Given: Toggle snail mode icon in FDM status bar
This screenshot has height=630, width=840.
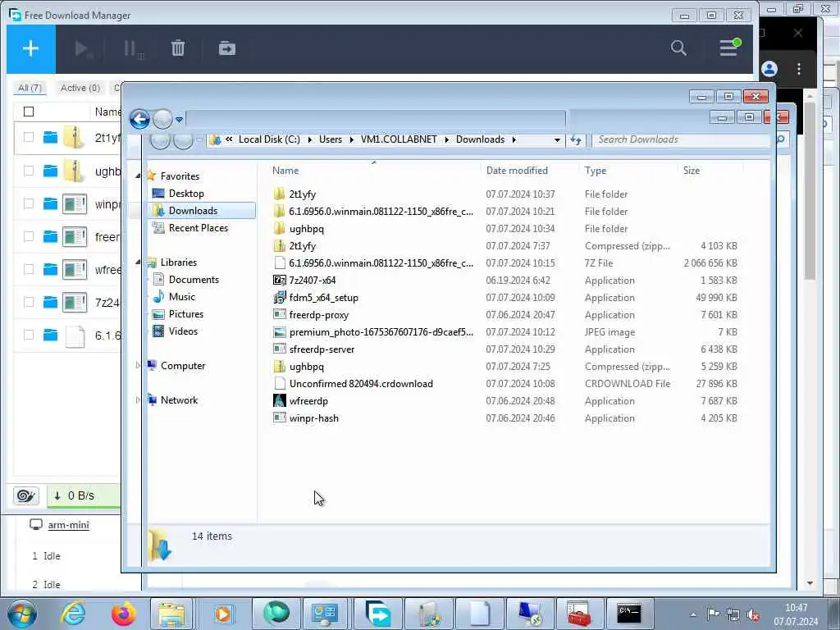Looking at the screenshot, I should (25, 495).
